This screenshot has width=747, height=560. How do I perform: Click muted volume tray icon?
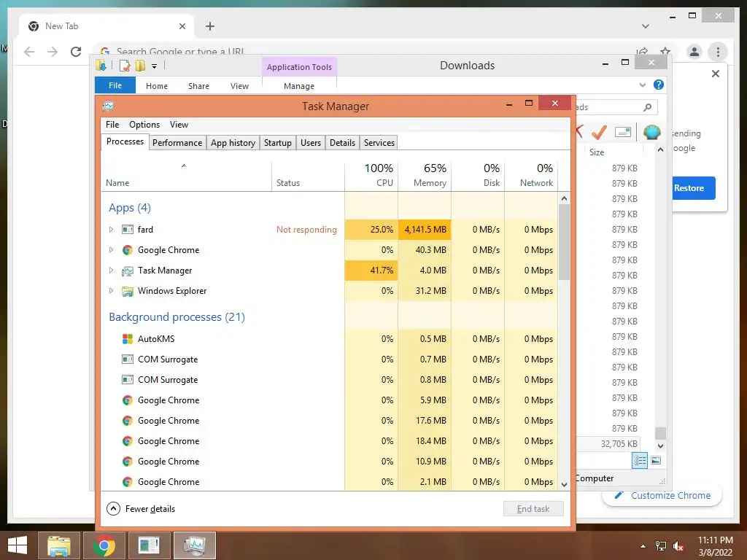[678, 546]
